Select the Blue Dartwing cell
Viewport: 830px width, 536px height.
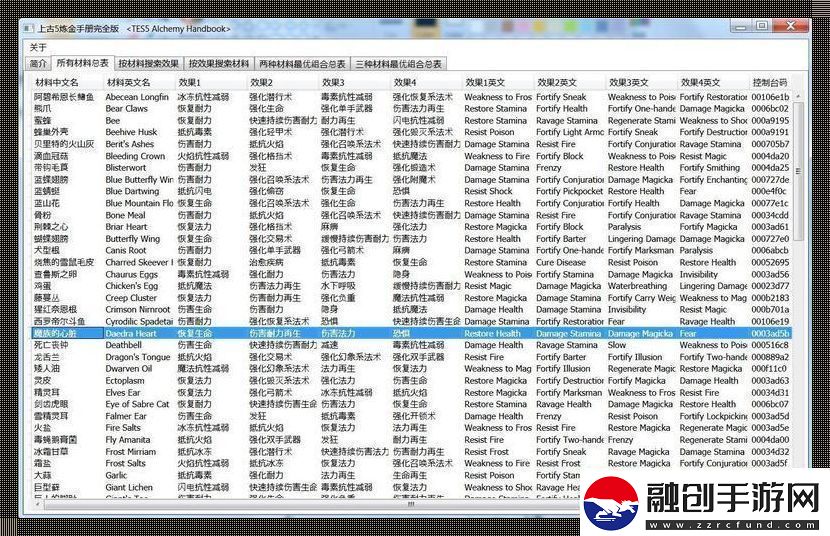coord(139,192)
